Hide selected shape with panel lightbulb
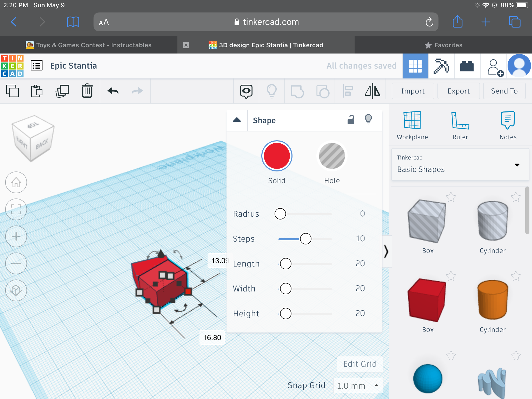Screen dimensions: 532x399 (x=368, y=119)
